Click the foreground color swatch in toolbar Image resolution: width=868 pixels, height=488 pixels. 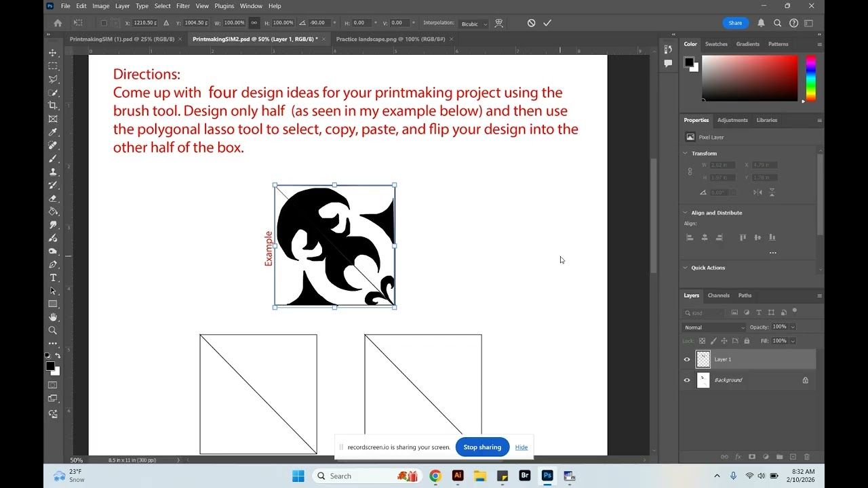coord(50,366)
